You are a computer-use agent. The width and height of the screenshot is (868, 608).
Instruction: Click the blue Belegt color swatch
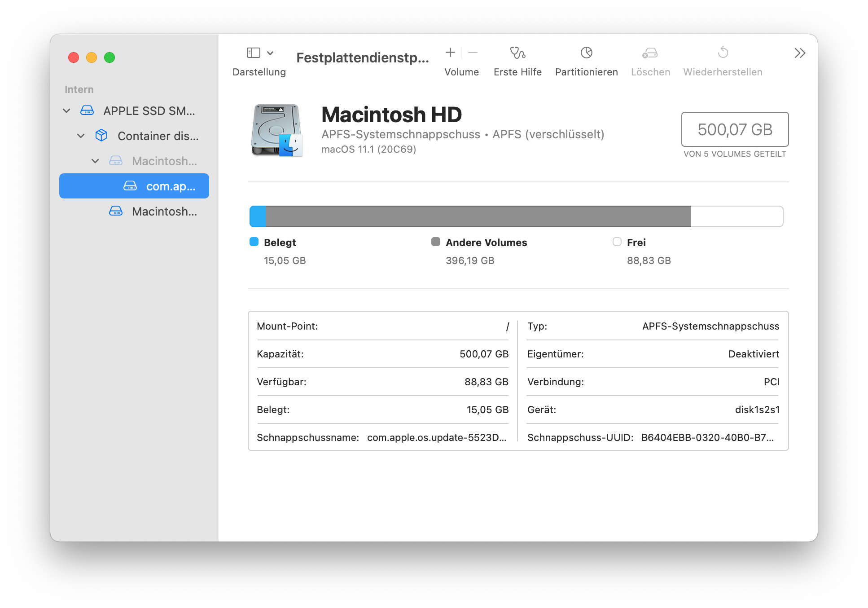[x=254, y=242]
